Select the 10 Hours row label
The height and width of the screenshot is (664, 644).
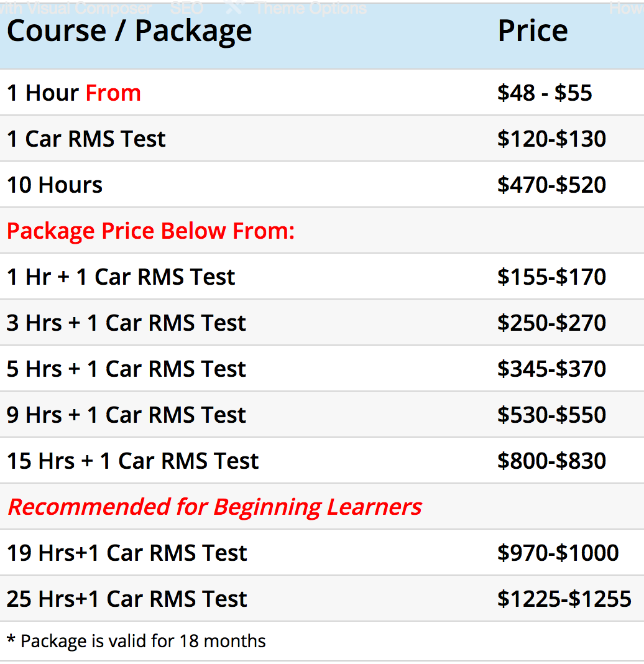[x=55, y=185]
